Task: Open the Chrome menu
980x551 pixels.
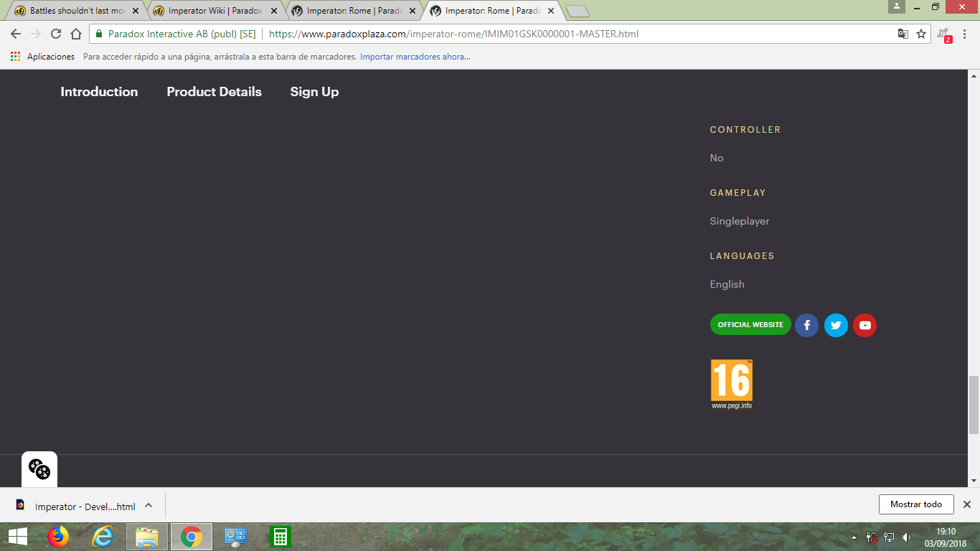Action: (965, 34)
